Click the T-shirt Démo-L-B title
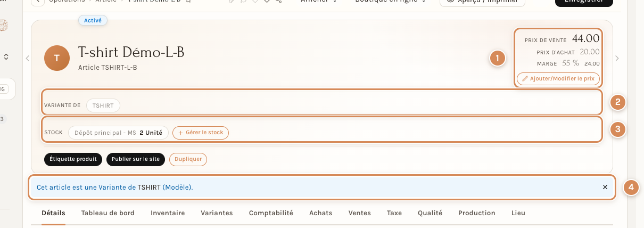 pos(131,53)
